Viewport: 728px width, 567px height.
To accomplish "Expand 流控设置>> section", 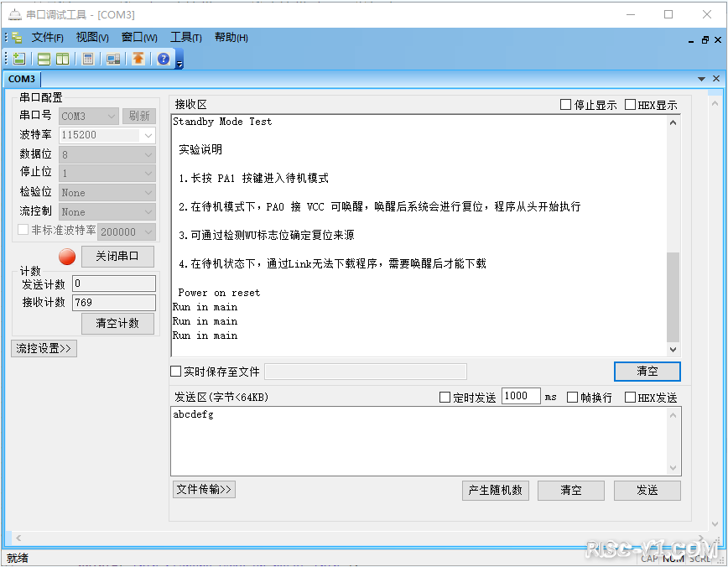I will [44, 348].
